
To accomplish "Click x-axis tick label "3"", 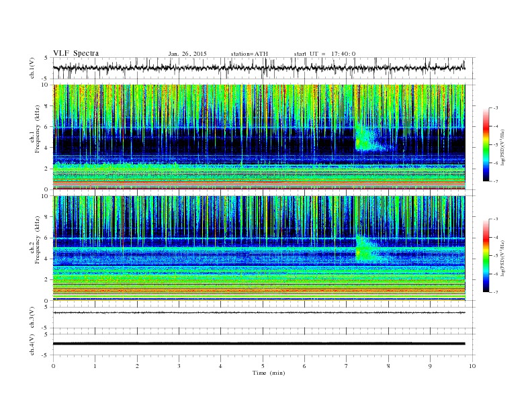I will pyautogui.click(x=179, y=366).
